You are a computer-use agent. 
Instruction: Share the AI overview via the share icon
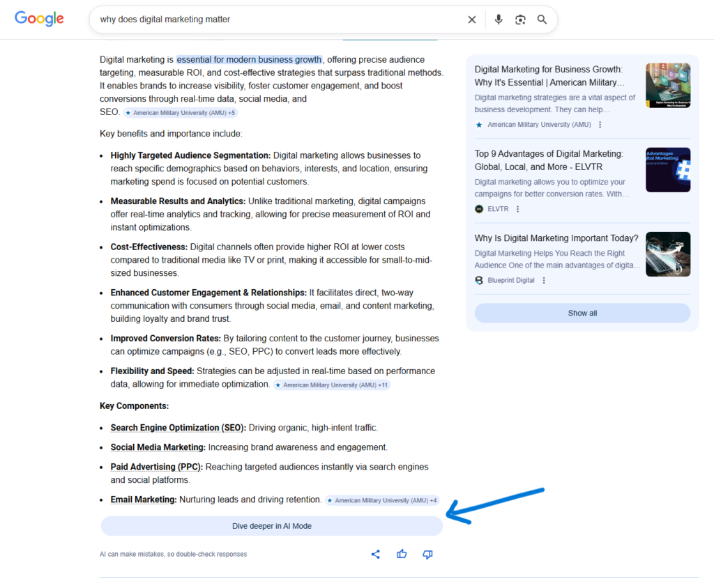pos(376,554)
